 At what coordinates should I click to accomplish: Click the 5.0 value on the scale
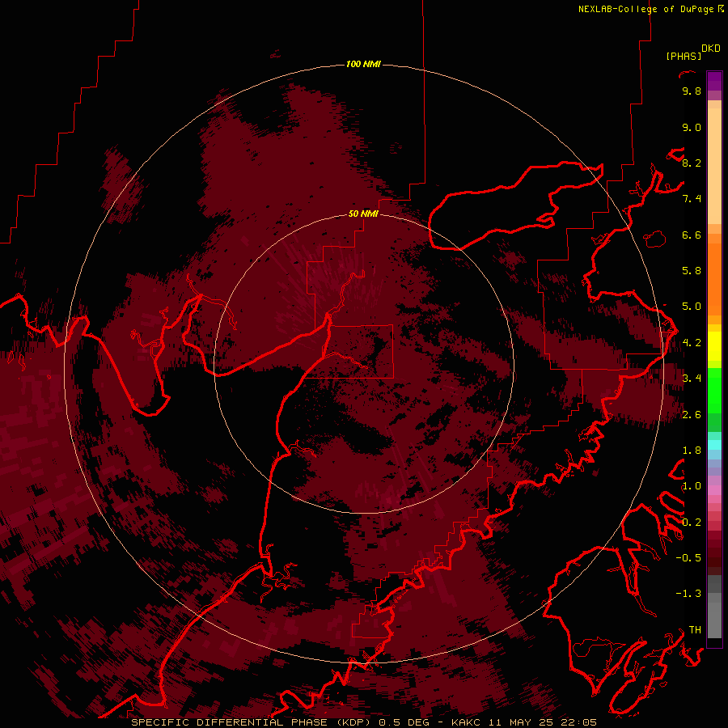tap(692, 307)
